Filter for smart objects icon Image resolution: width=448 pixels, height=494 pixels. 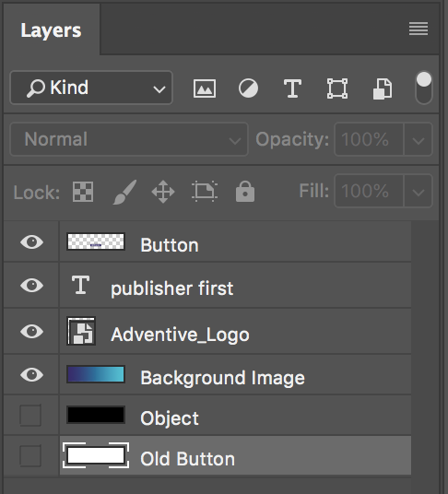(x=383, y=88)
